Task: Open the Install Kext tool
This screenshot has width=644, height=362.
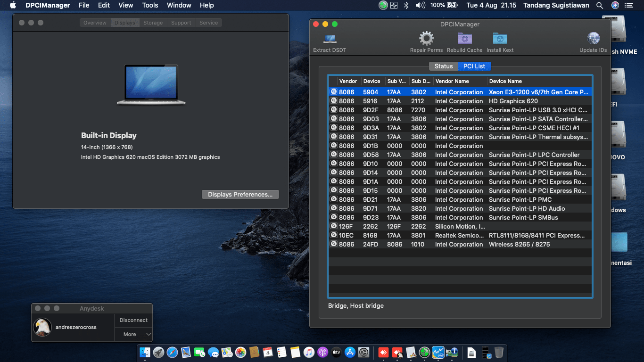Action: pos(500,39)
